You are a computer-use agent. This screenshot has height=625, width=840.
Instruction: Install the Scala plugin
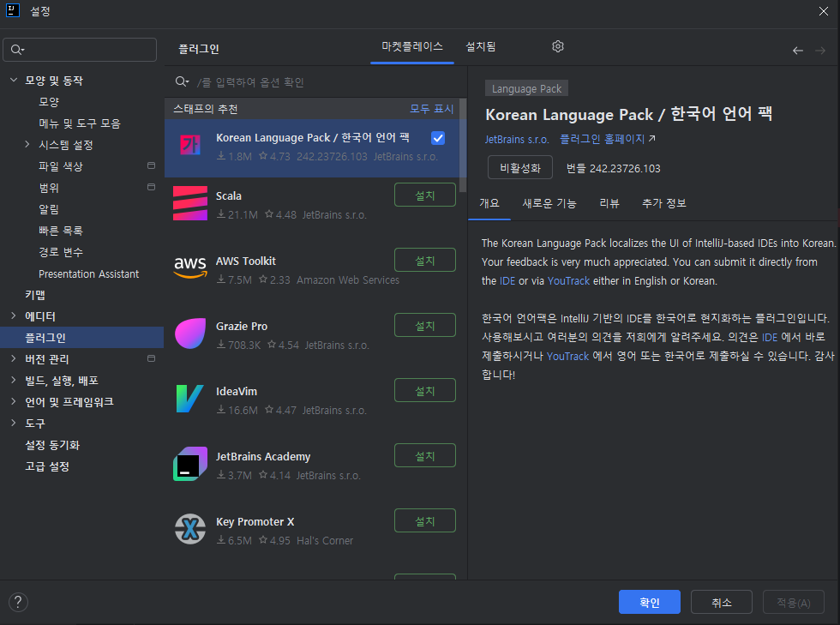coord(425,195)
